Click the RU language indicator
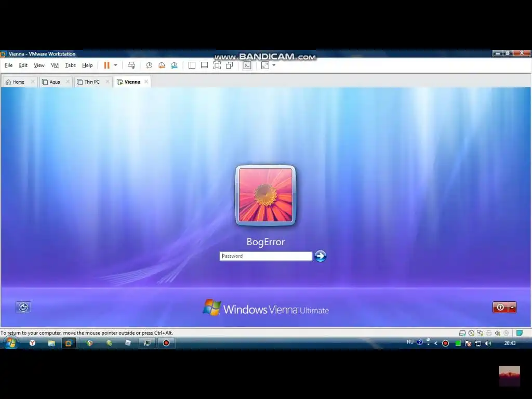 tap(410, 342)
